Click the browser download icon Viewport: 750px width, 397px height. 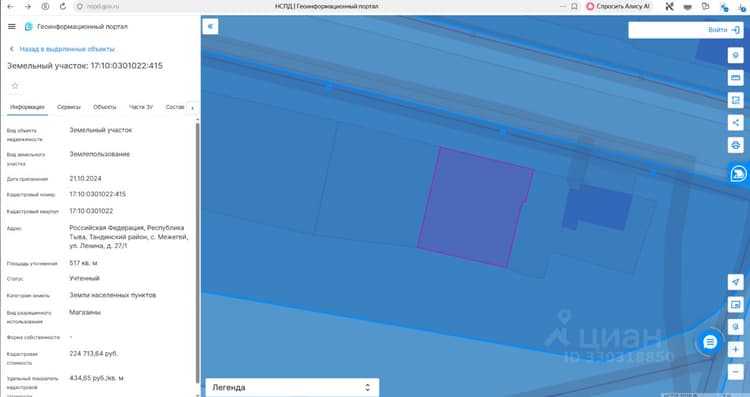pyautogui.click(x=742, y=7)
